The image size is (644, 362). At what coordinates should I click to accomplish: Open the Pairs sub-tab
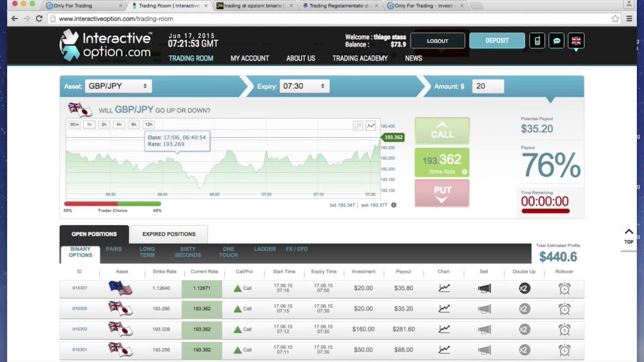[x=114, y=249]
